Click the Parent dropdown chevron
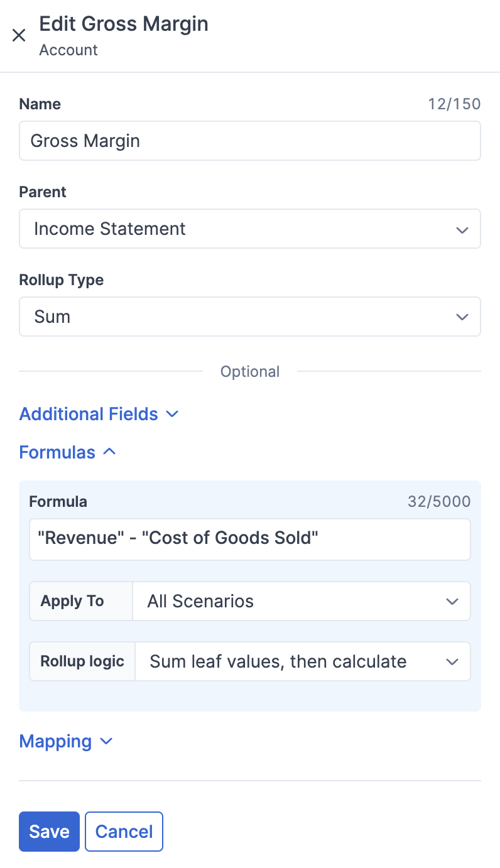The image size is (500, 868). point(462,229)
